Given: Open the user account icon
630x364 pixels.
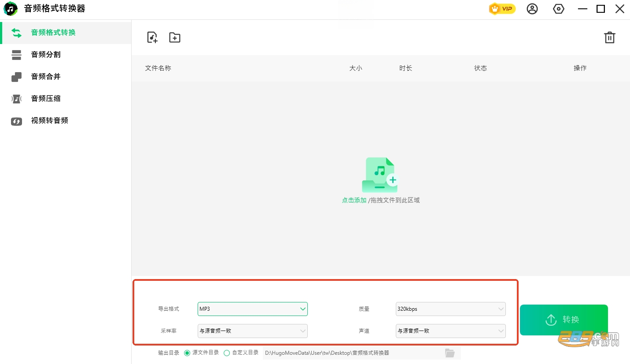Looking at the screenshot, I should [x=532, y=9].
